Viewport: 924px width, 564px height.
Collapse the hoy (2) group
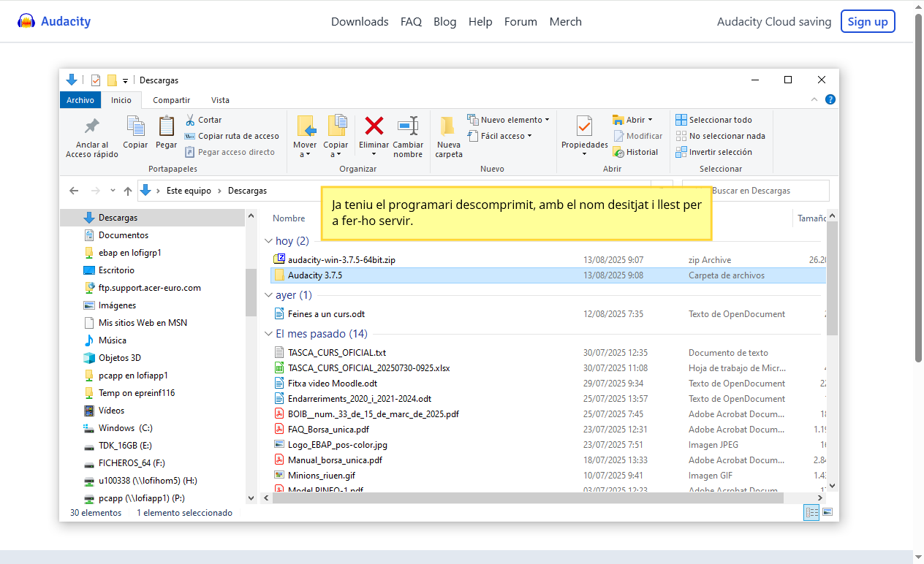[x=268, y=241]
